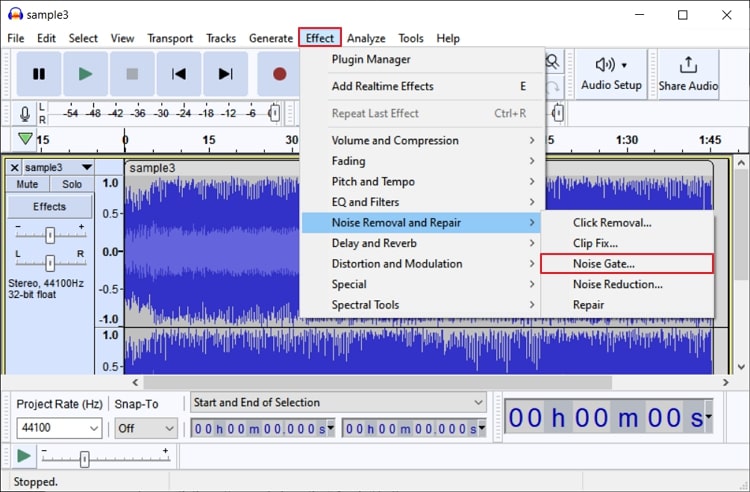The width and height of the screenshot is (750, 492).
Task: Open the Help menu
Action: point(448,38)
